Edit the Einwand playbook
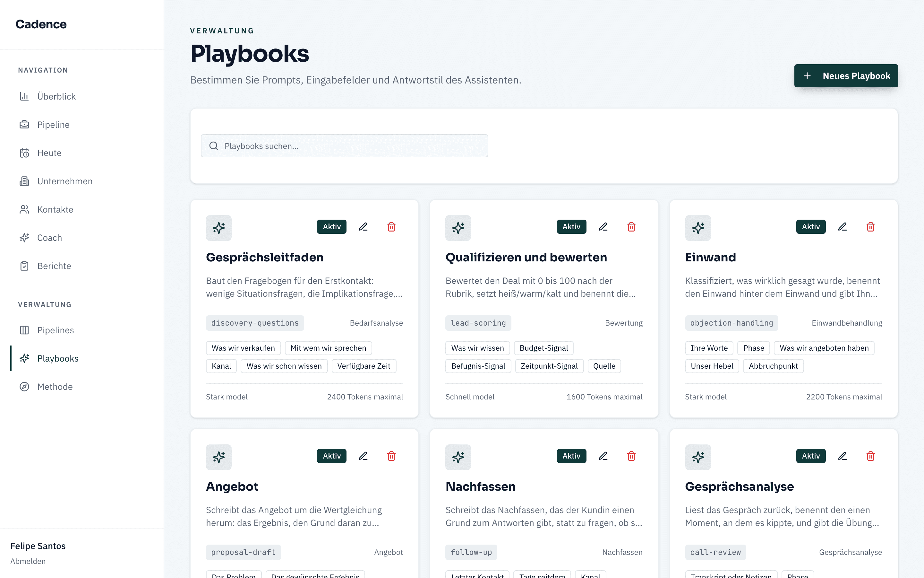Viewport: 924px width, 578px height. pyautogui.click(x=842, y=227)
